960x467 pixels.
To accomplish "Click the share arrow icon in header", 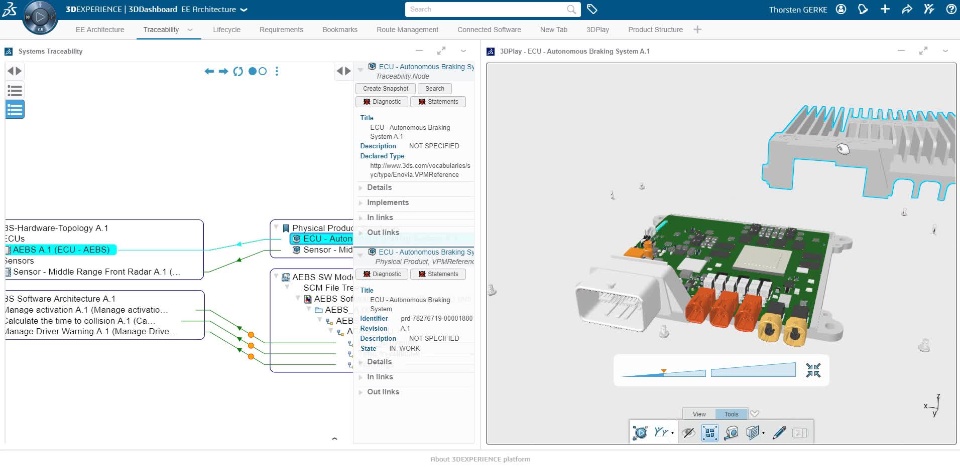I will [x=907, y=9].
